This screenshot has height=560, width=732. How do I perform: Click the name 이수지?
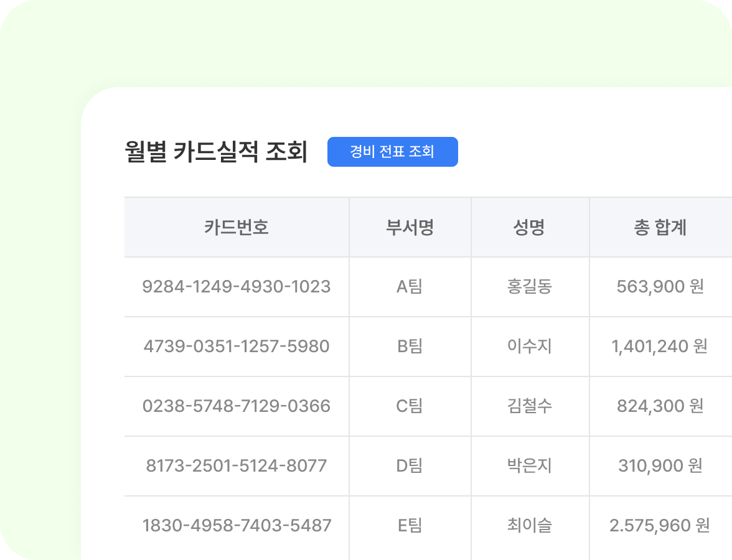point(530,347)
